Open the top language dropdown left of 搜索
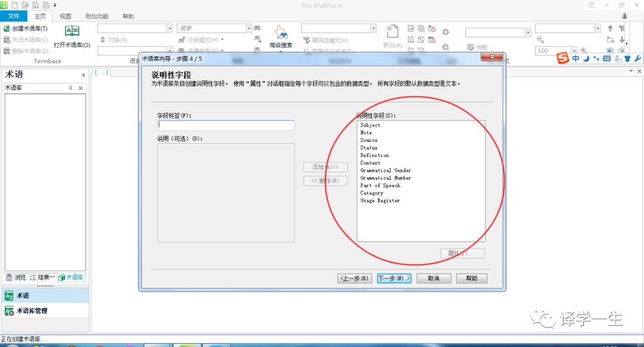The image size is (644, 347). pos(169,28)
